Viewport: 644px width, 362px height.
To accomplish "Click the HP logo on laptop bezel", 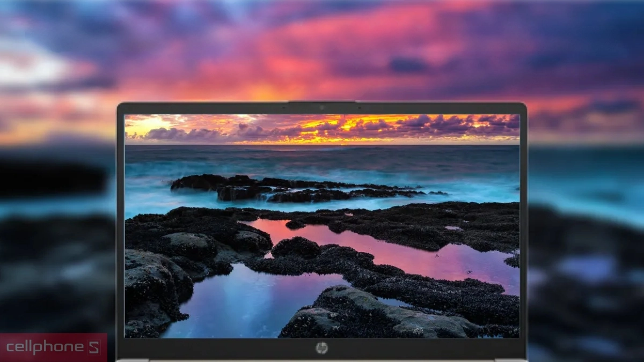I will click(322, 348).
